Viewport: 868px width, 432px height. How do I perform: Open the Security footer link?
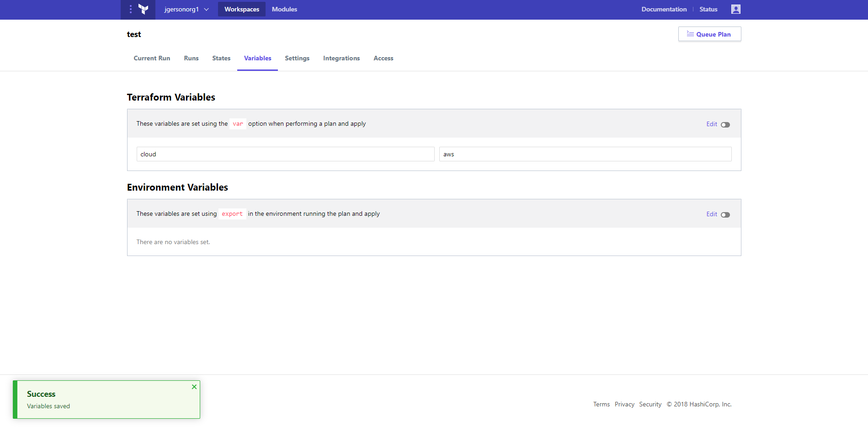click(x=650, y=404)
